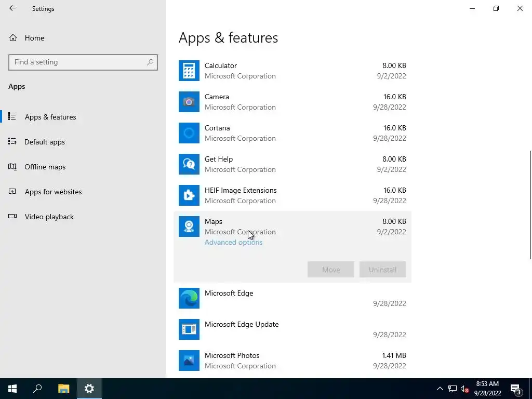Viewport: 532px width, 399px height.
Task: Click the Default apps sidebar icon
Action: pyautogui.click(x=12, y=141)
